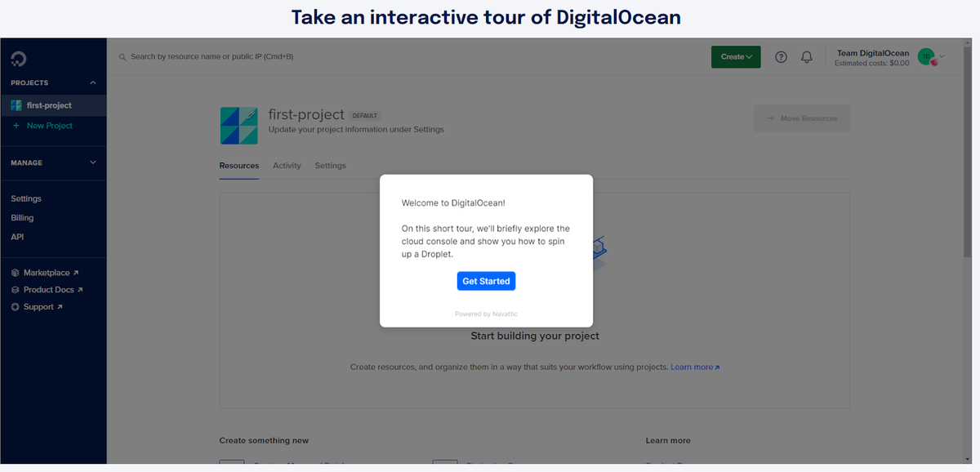This screenshot has width=980, height=472.
Task: Click the Get Started button
Action: coord(486,281)
